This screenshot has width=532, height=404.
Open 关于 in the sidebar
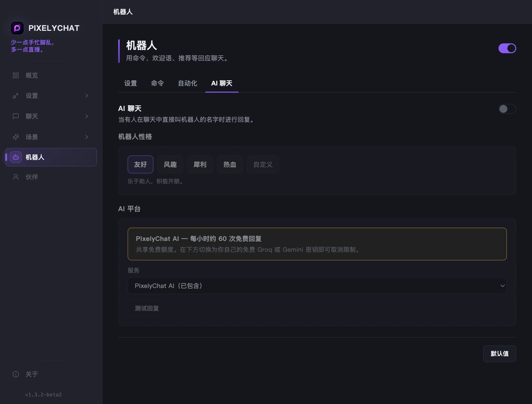tap(51, 374)
